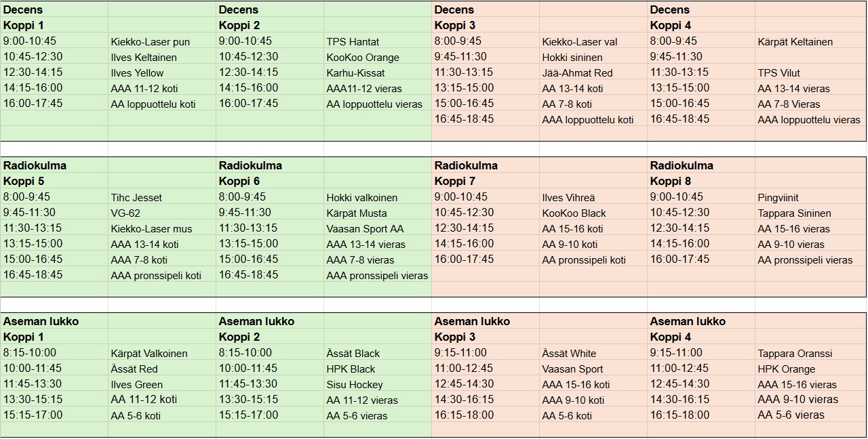Select the HPK Orange cell
Viewport: 868px width, 439px height.
pyautogui.click(x=786, y=369)
